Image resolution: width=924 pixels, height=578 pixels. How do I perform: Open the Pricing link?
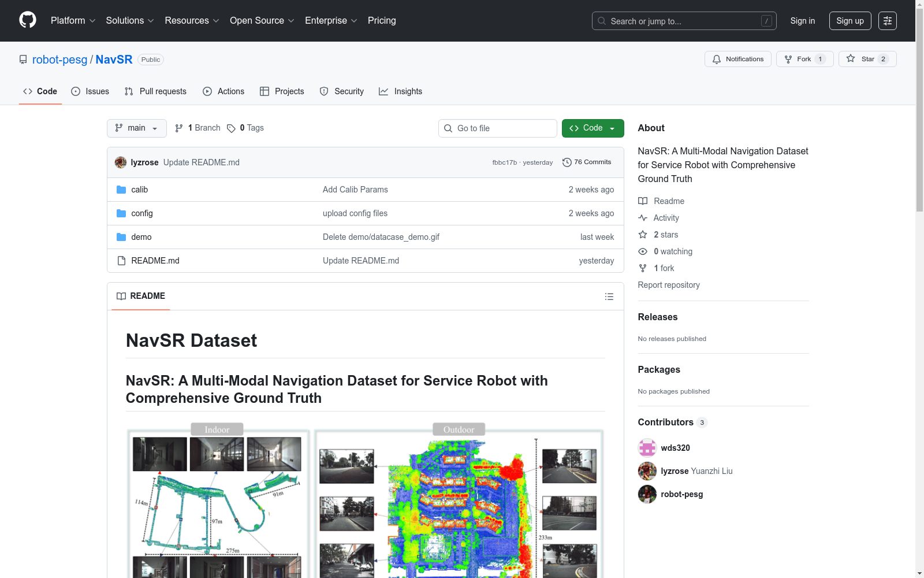coord(382,20)
